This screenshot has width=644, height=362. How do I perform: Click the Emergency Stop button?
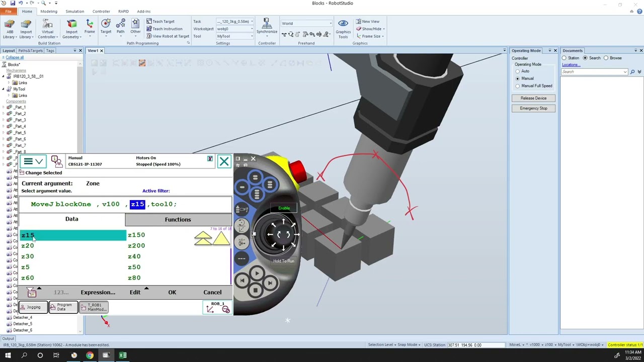pos(533,109)
